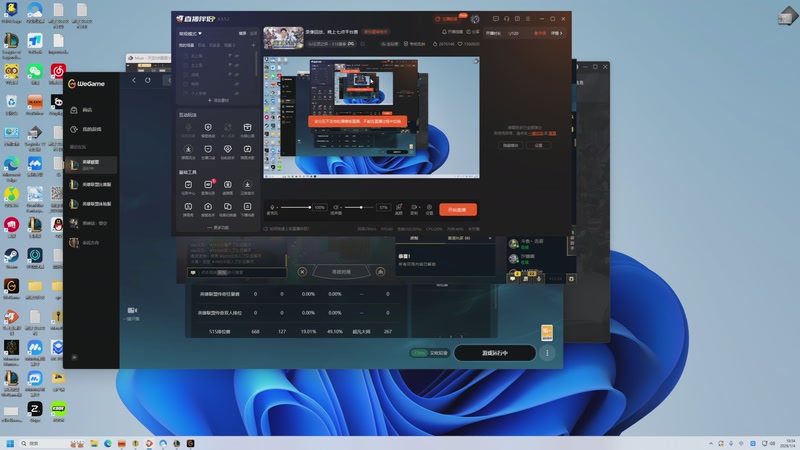Screen dimensions: 800x450
Task: Collapse the WeGame sidebar with bottom icon
Action: (x=74, y=357)
